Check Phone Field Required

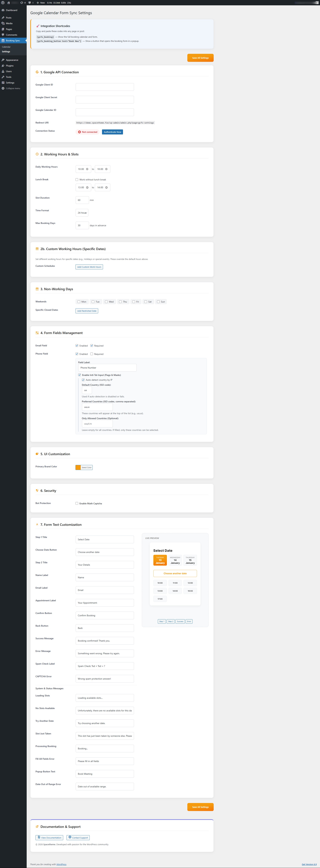pos(92,354)
